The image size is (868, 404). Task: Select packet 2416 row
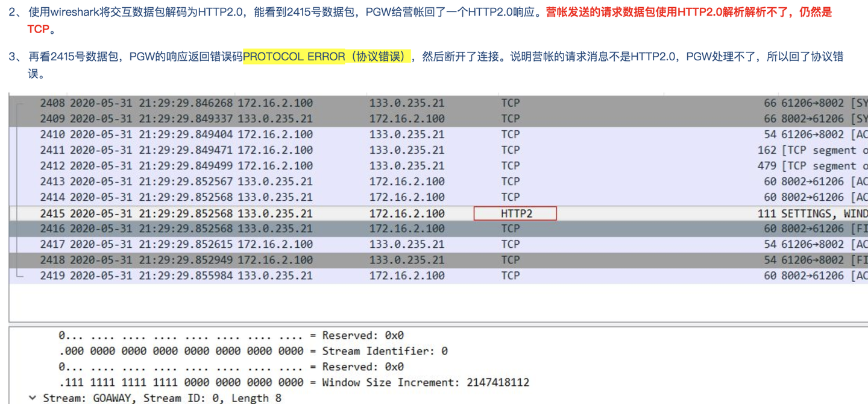click(x=439, y=229)
